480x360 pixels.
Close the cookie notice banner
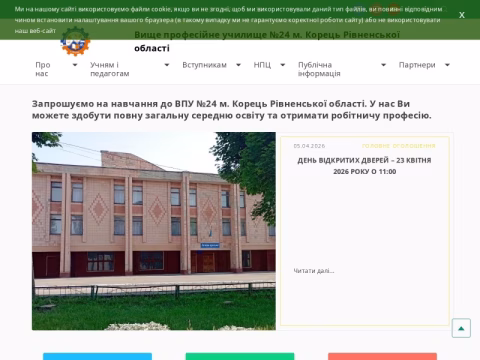click(462, 15)
